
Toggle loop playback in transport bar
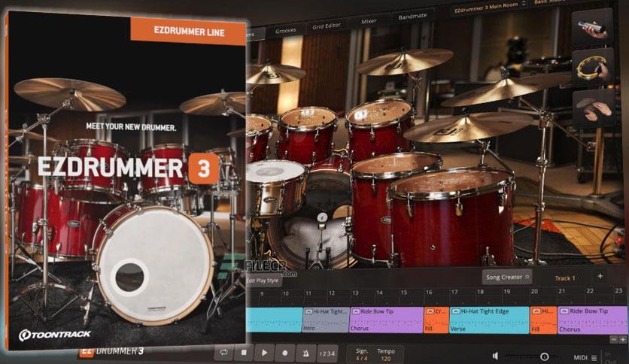coord(223,353)
